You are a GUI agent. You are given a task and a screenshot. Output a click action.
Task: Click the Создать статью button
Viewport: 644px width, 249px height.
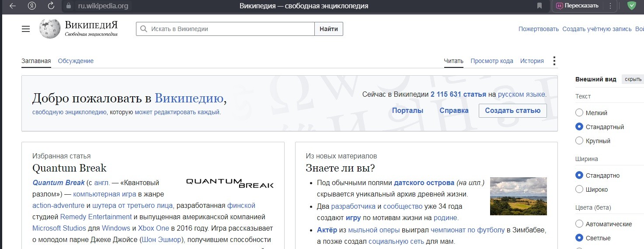click(513, 111)
